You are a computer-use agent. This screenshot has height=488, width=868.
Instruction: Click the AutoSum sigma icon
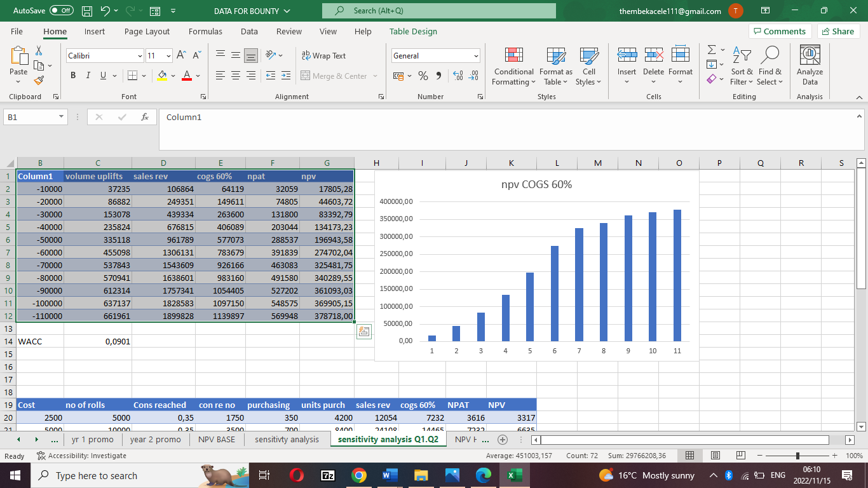(712, 50)
